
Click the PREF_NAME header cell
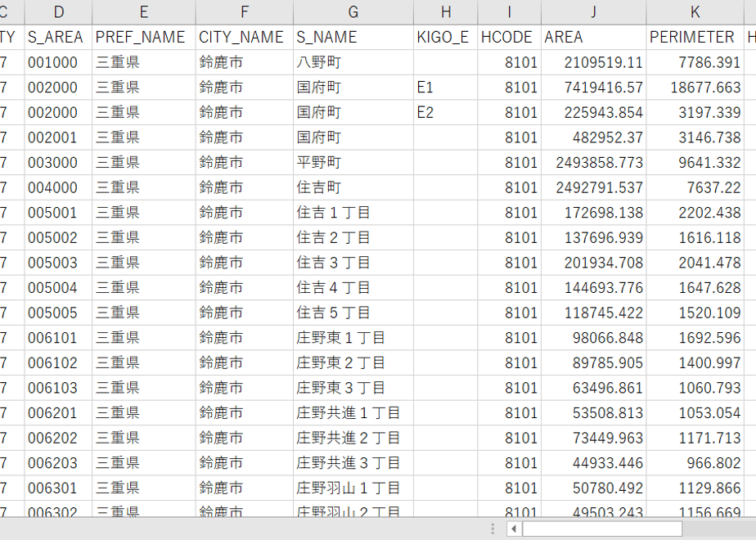tap(144, 38)
